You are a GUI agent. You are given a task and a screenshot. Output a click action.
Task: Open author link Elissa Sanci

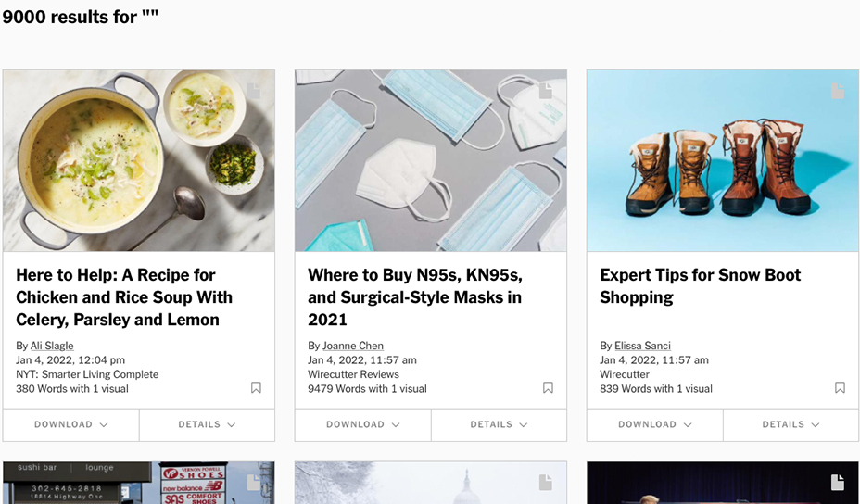pos(643,346)
